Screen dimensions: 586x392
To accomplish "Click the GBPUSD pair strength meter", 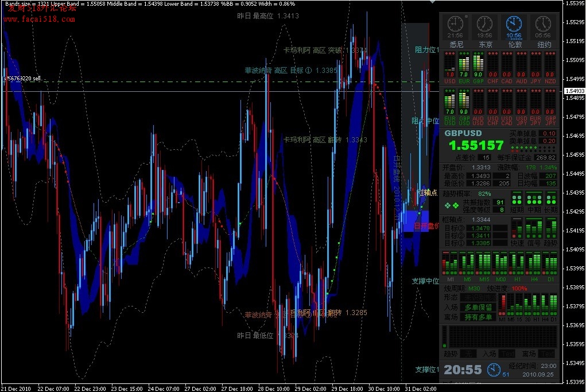I will [x=464, y=102].
